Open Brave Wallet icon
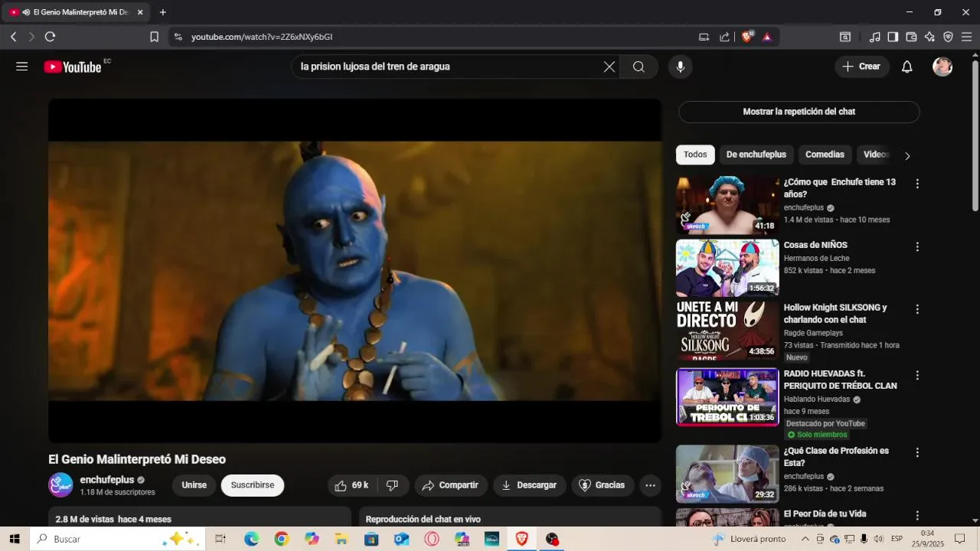980x551 pixels. coord(911,37)
